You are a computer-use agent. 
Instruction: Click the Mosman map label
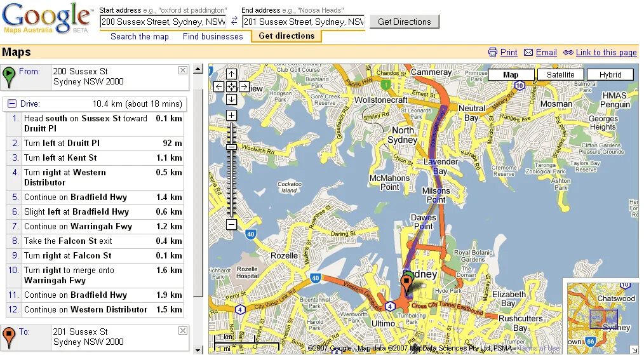pos(556,104)
